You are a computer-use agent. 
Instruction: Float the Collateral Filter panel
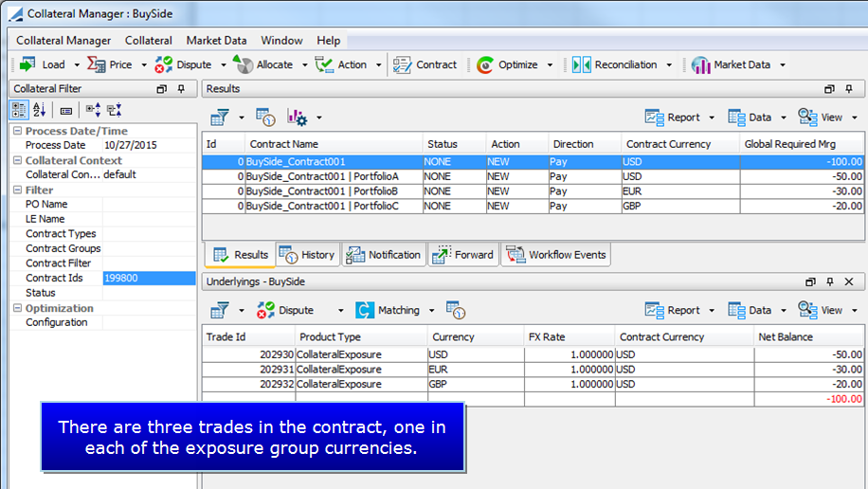coord(161,88)
